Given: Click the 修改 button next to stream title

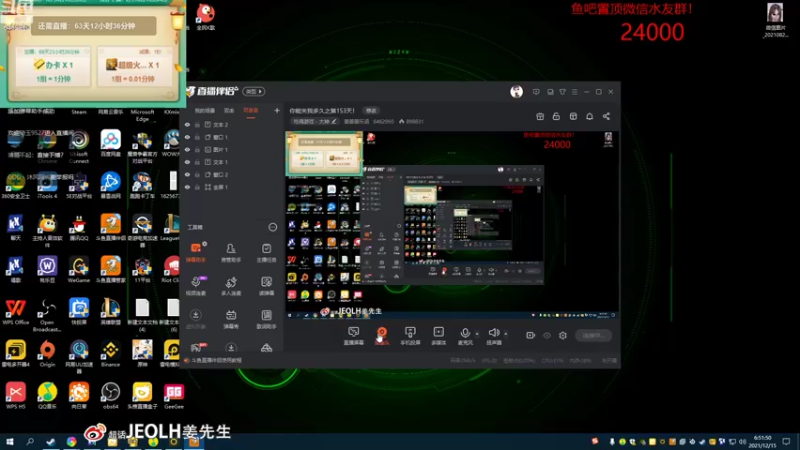Looking at the screenshot, I should pyautogui.click(x=371, y=111).
